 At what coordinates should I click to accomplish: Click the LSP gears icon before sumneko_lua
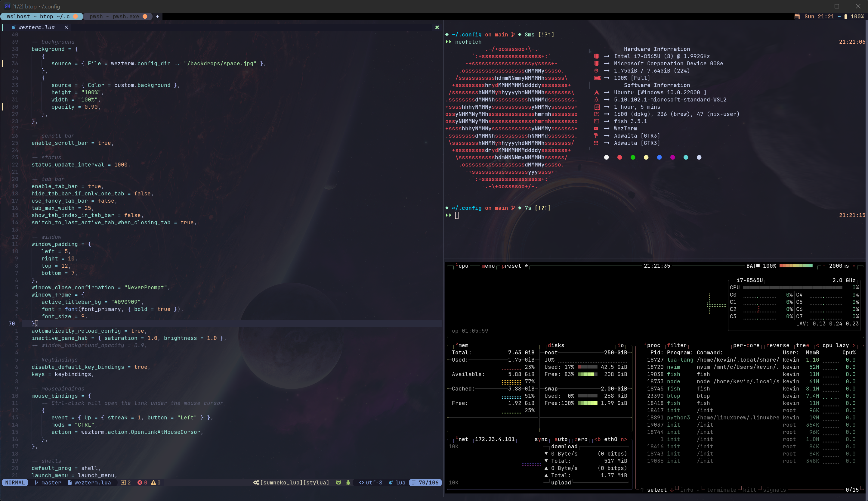pyautogui.click(x=256, y=482)
